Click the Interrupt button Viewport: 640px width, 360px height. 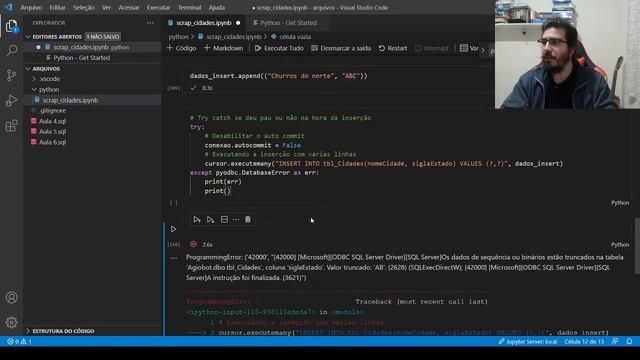[x=432, y=48]
